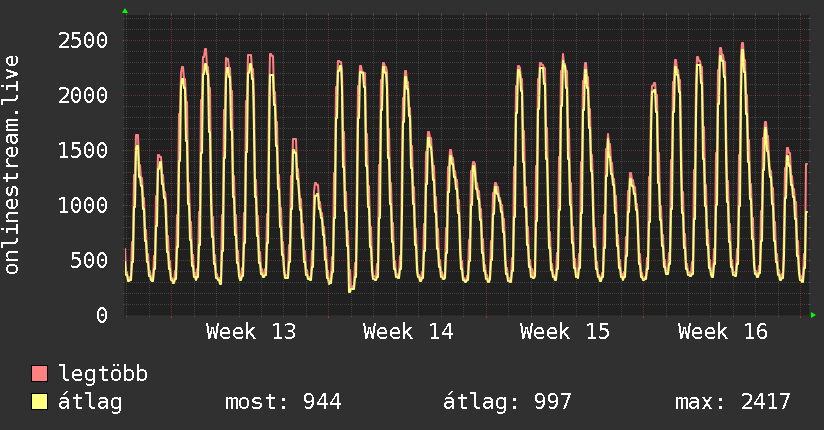Click the Week 14 axis label
The height and width of the screenshot is (430, 824).
(408, 332)
